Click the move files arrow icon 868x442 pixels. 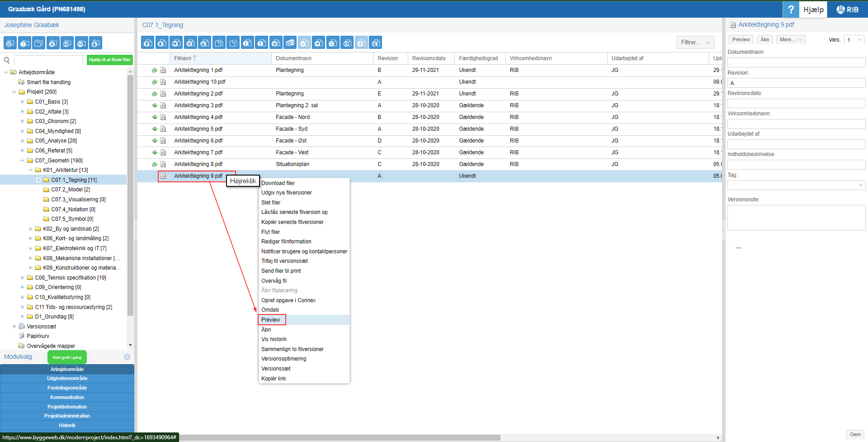(x=176, y=43)
